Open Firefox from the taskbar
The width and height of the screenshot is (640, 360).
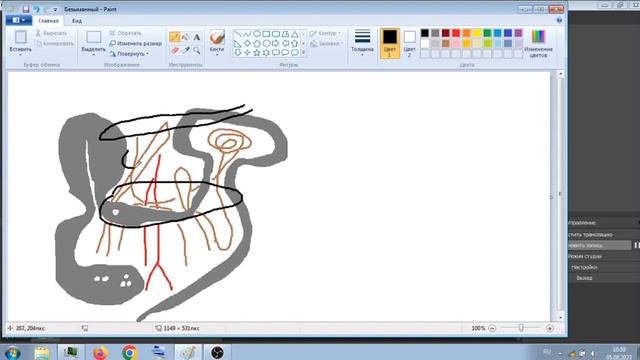[100, 352]
